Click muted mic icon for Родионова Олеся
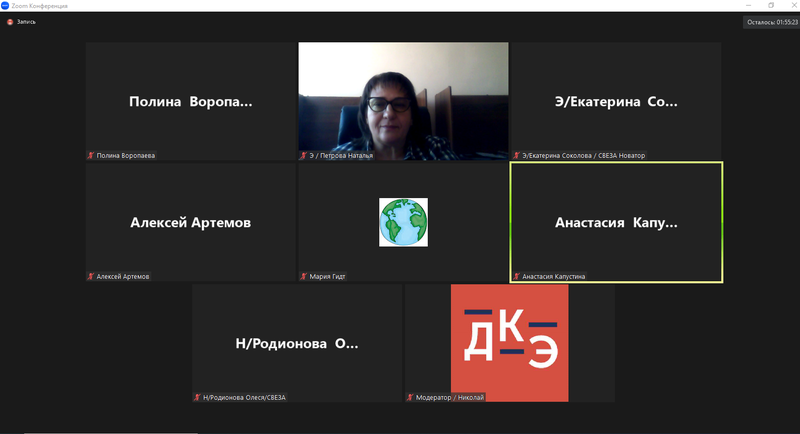800x434 pixels. [197, 397]
